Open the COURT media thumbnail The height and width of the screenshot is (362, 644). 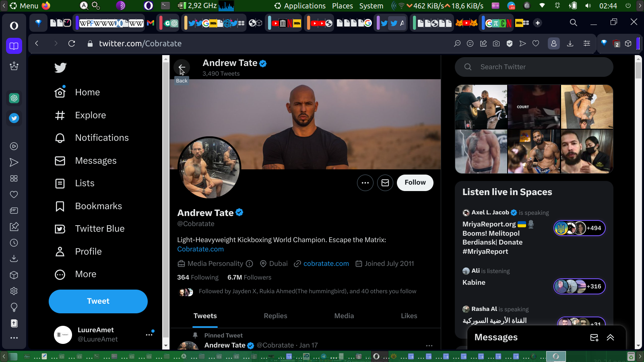click(534, 107)
